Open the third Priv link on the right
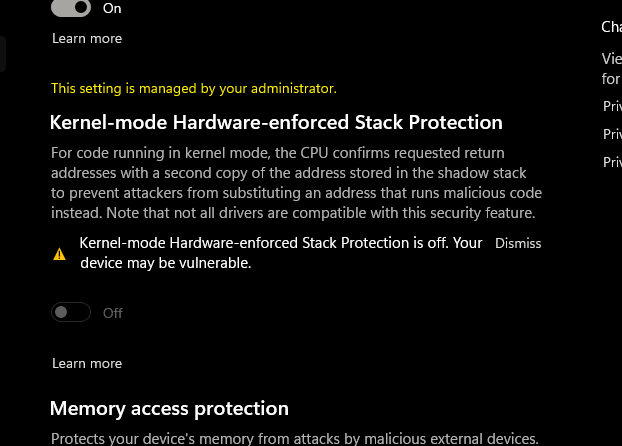The width and height of the screenshot is (622, 446). [x=612, y=162]
